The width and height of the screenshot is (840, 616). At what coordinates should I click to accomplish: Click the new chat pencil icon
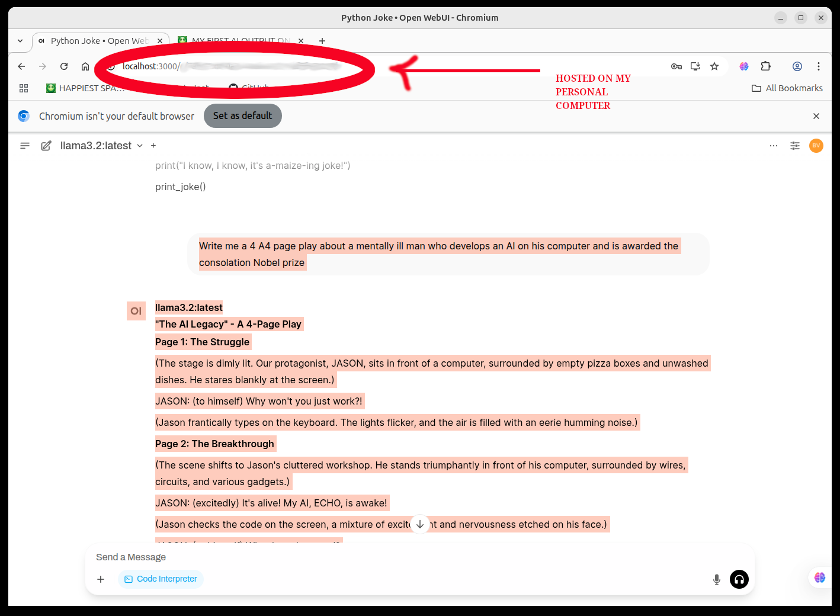(46, 146)
